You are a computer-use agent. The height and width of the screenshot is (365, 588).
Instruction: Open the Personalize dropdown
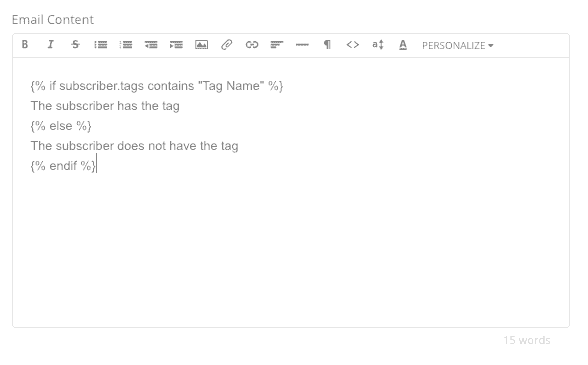[x=458, y=45]
